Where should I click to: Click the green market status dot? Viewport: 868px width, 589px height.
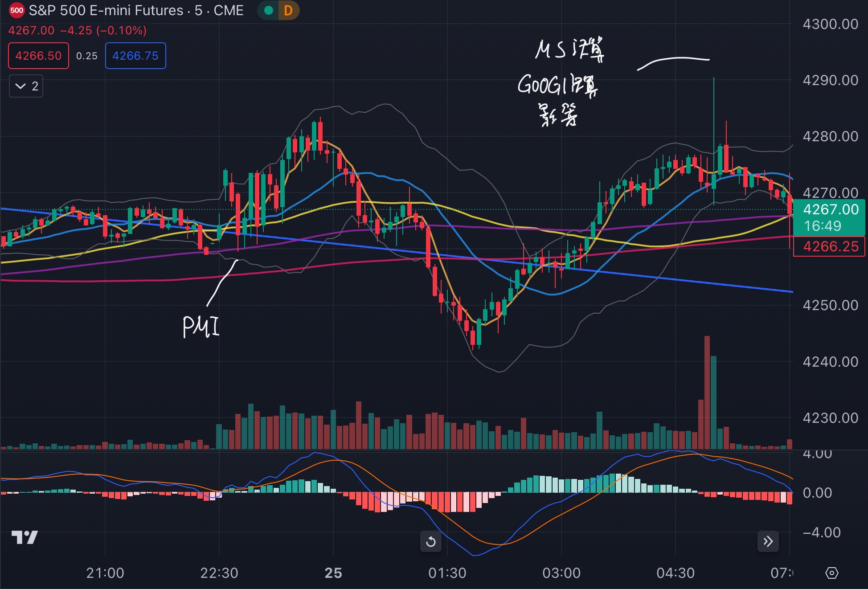coord(268,10)
